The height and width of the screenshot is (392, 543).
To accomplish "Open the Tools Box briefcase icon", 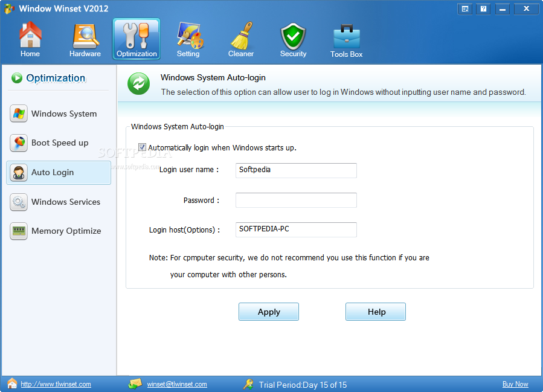I will 347,36.
